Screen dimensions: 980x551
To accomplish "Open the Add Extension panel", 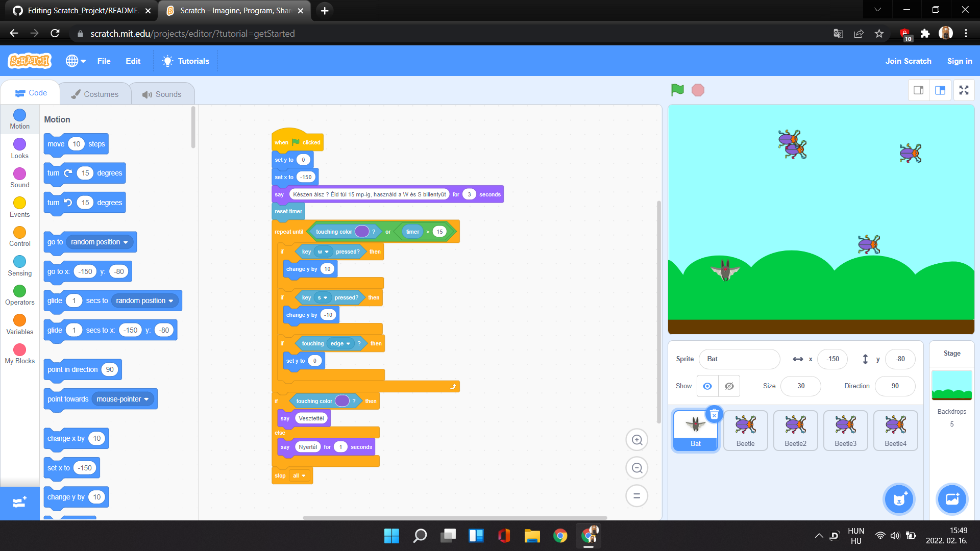I will coord(19,503).
